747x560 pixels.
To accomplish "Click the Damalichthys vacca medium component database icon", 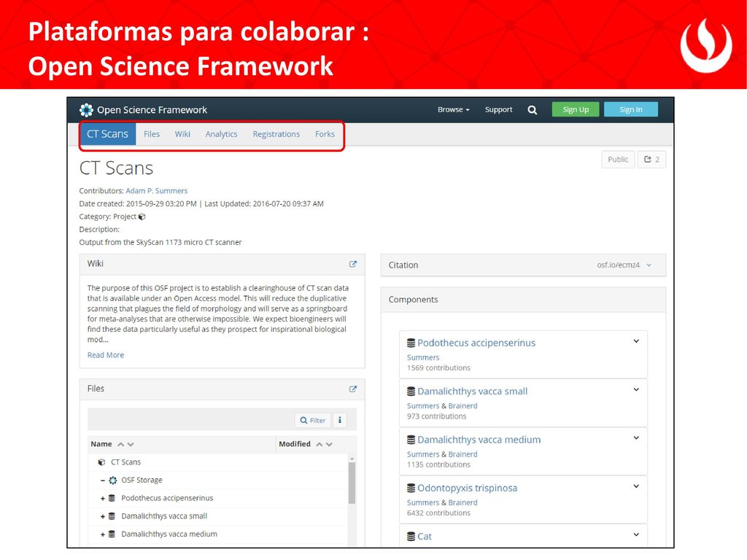I will (411, 440).
